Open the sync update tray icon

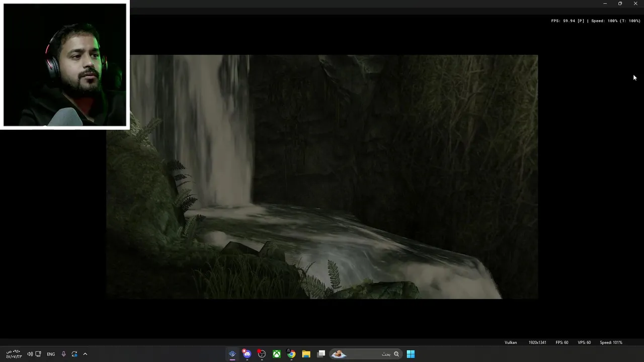[x=74, y=354]
